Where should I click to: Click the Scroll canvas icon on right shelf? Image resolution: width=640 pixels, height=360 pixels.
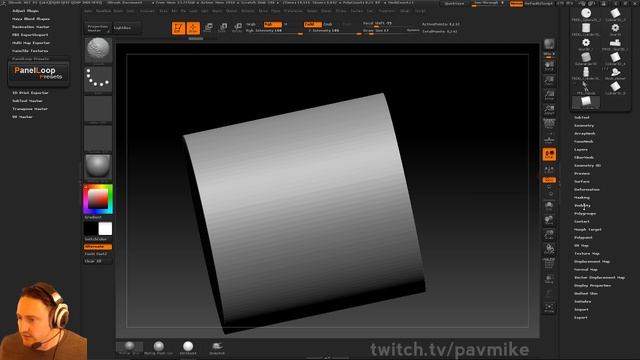click(x=549, y=66)
